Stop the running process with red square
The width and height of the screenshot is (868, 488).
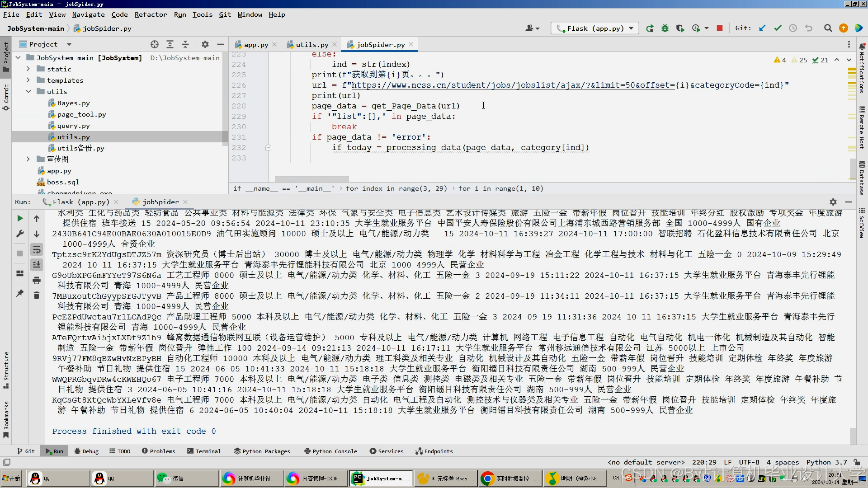pyautogui.click(x=720, y=28)
